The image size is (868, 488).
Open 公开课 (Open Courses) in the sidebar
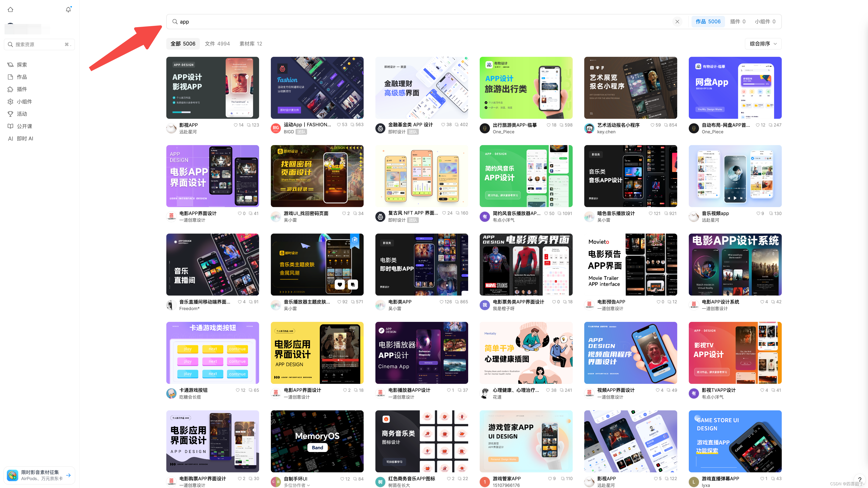(24, 126)
